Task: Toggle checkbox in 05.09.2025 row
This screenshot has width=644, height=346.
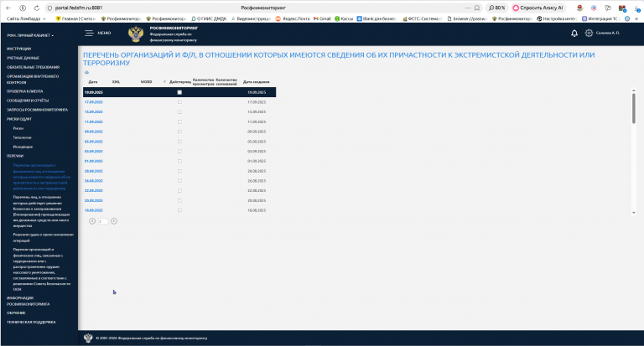Action: [x=179, y=142]
